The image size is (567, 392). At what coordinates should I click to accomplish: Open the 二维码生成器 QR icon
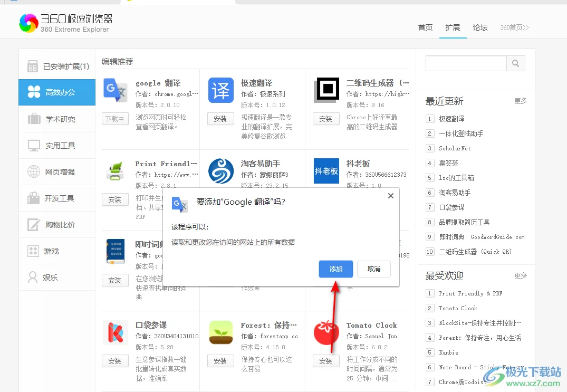(x=326, y=90)
